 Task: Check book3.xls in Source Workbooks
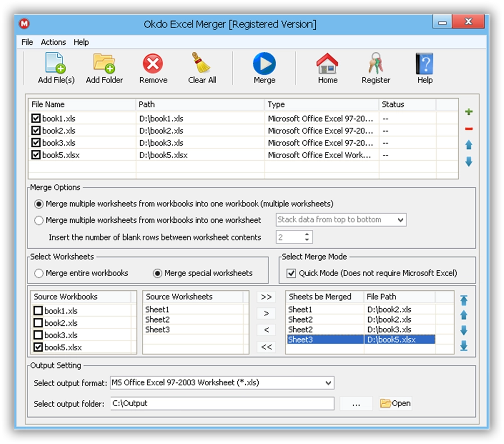(x=38, y=335)
